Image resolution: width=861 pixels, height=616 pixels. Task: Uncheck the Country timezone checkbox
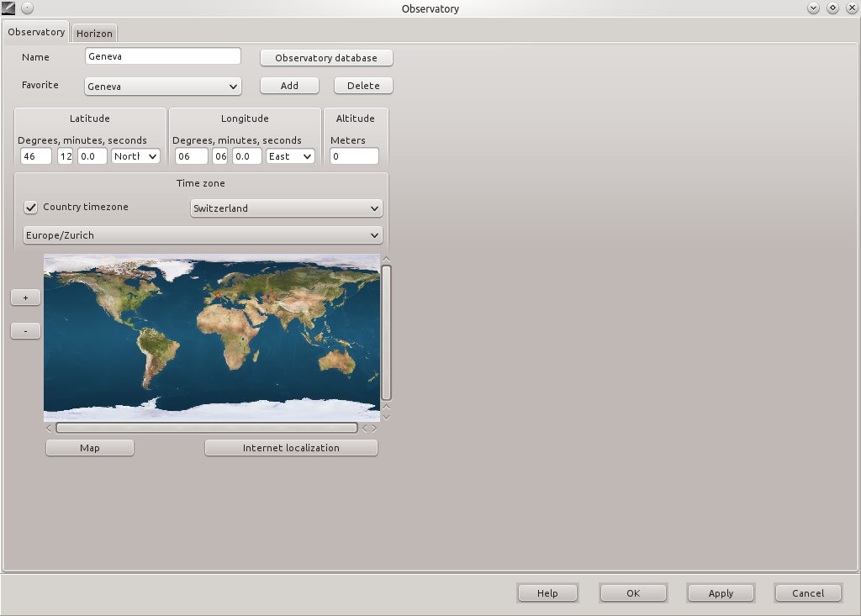[x=31, y=207]
